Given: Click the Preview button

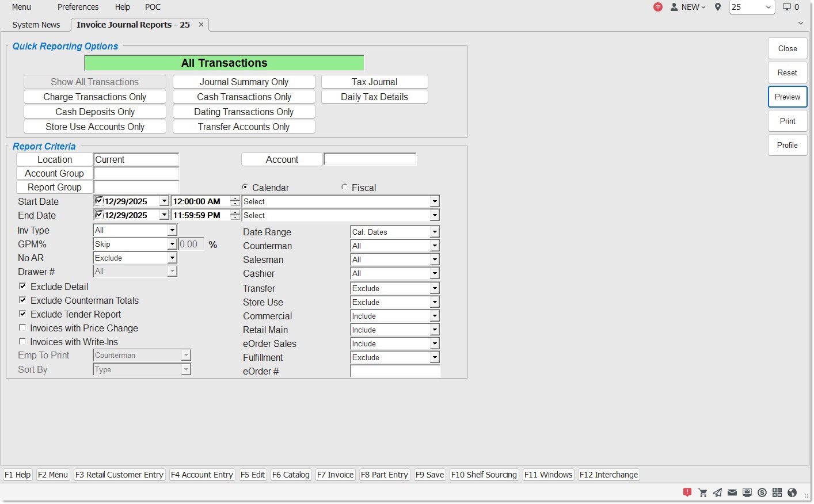Looking at the screenshot, I should (x=787, y=97).
